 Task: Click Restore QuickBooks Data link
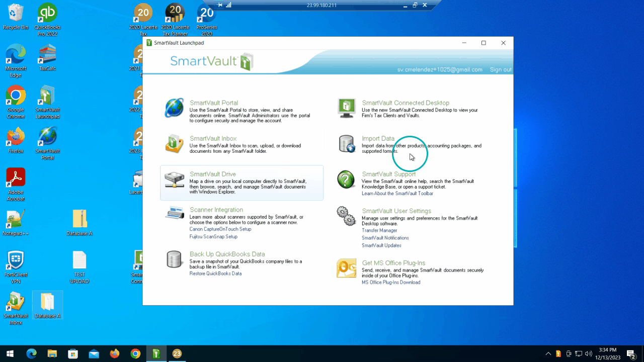(x=215, y=274)
